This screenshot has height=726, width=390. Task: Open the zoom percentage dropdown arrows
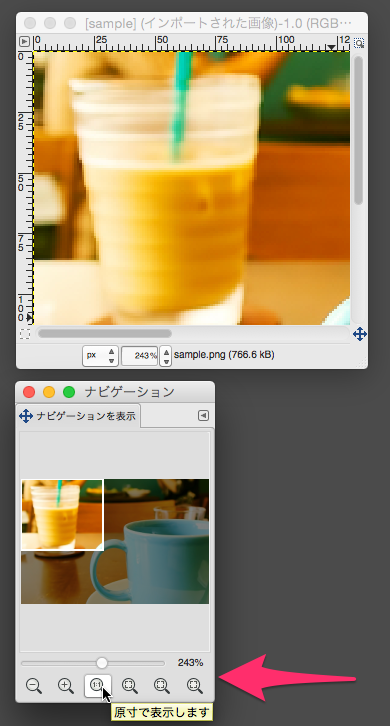point(166,356)
